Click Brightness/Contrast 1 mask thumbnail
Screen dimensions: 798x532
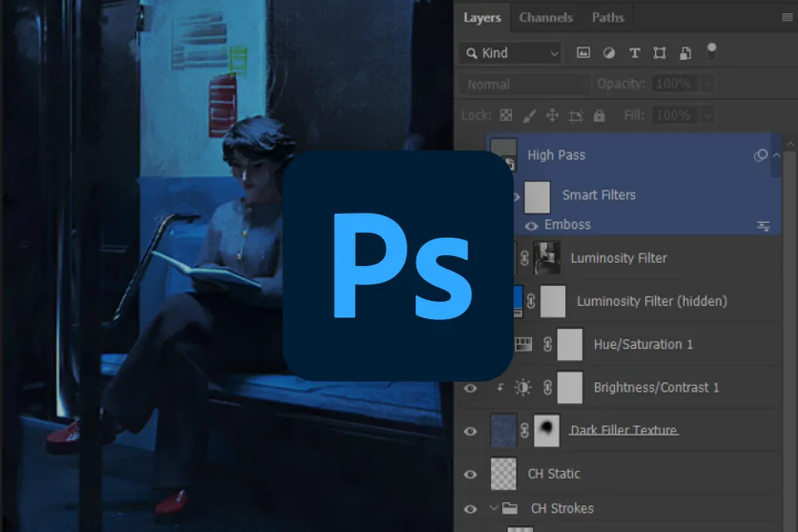click(570, 387)
